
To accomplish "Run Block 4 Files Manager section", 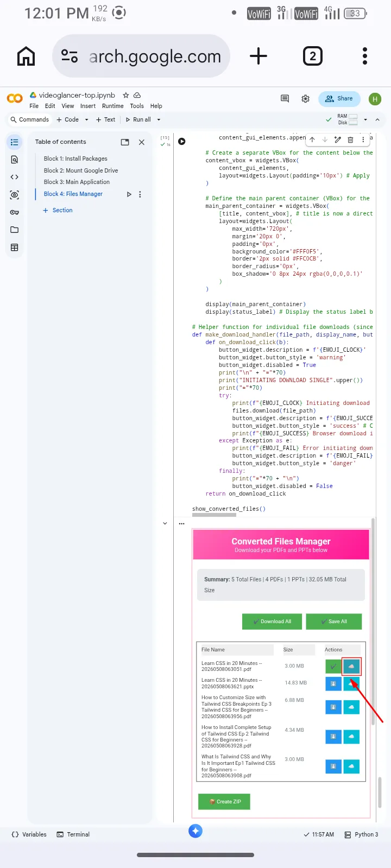I will 129,194.
